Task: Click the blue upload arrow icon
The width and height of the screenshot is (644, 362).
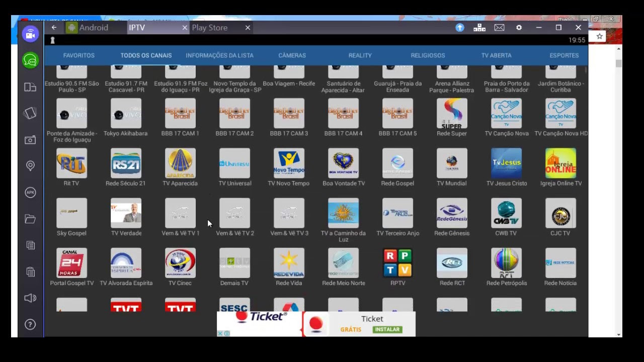Action: click(460, 28)
